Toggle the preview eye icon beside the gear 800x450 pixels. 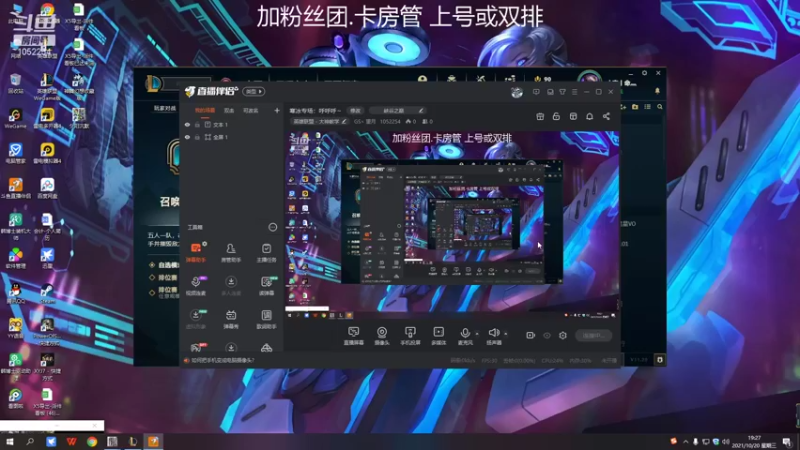pyautogui.click(x=546, y=335)
